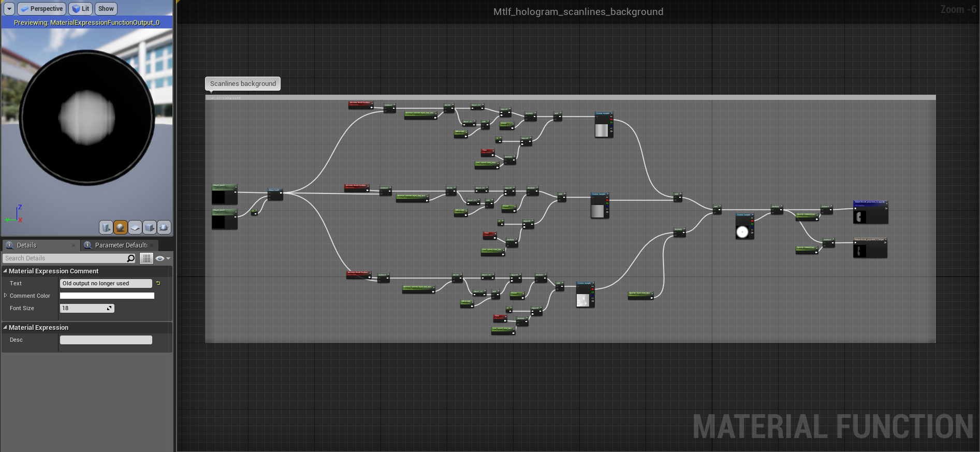Expand the Comment Color property
Viewport: 980px width, 452px height.
pyautogui.click(x=5, y=296)
